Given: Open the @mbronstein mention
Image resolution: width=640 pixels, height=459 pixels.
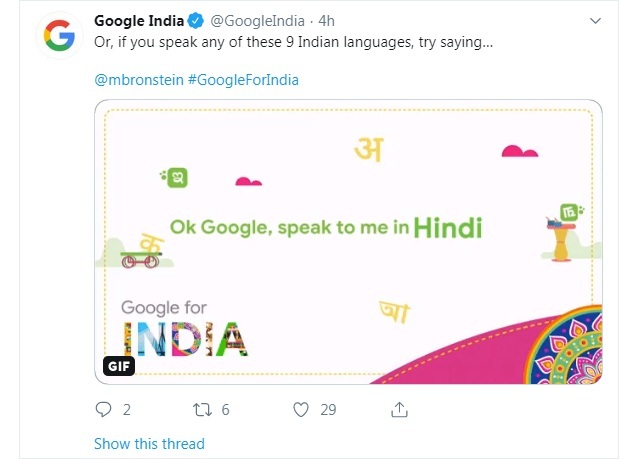Looking at the screenshot, I should click(x=137, y=79).
